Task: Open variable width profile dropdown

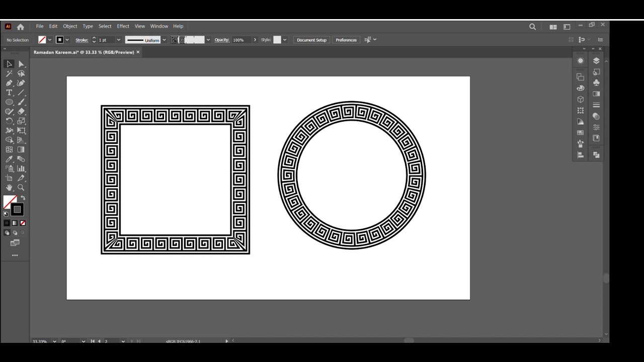Action: (x=164, y=40)
